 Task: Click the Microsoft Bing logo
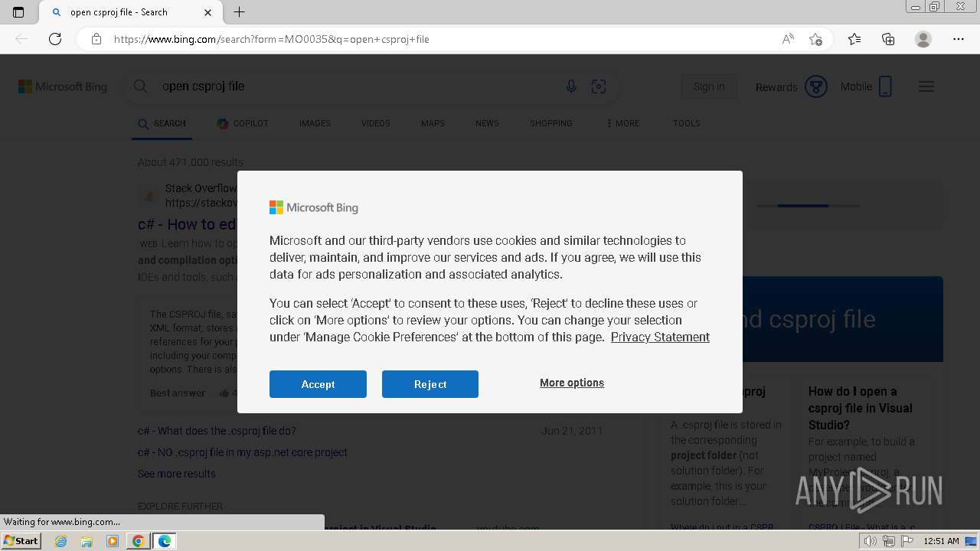63,86
